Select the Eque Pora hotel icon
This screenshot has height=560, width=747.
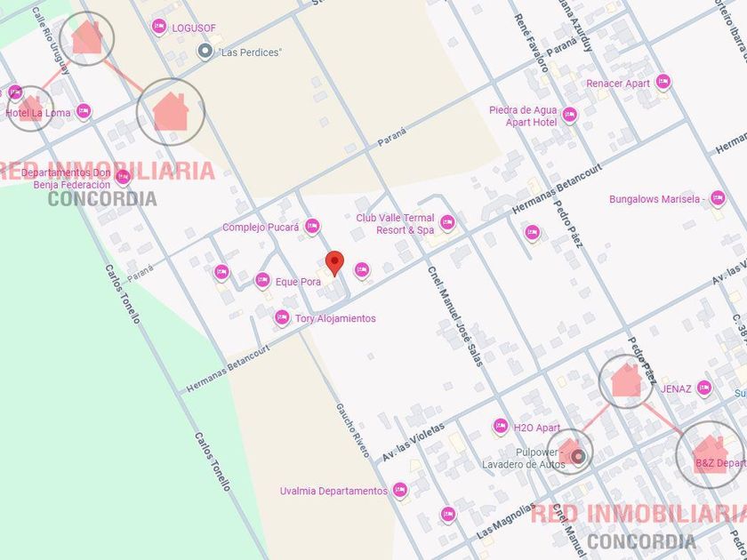tap(262, 281)
